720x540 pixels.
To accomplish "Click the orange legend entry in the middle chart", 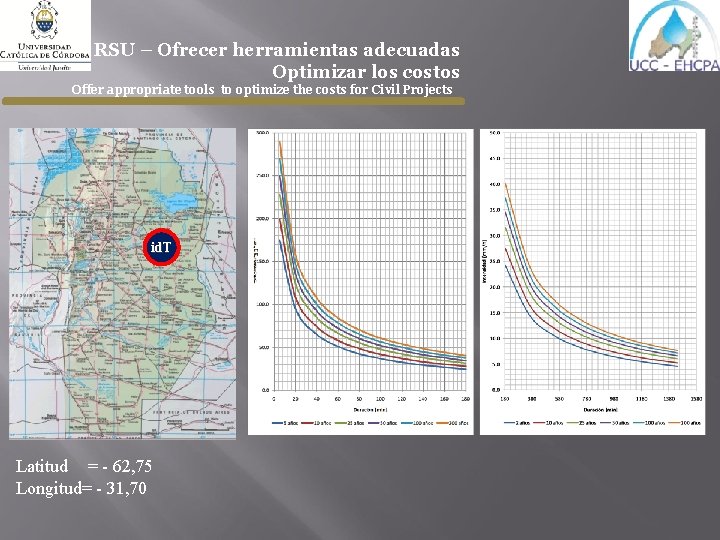I will point(452,423).
